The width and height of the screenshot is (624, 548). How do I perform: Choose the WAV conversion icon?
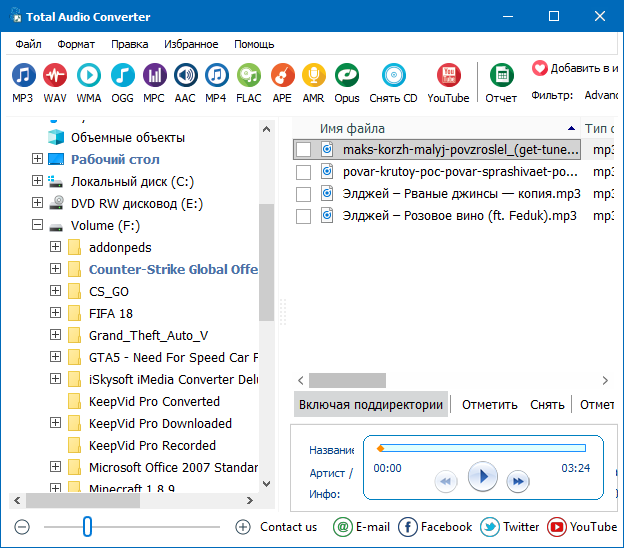55,76
